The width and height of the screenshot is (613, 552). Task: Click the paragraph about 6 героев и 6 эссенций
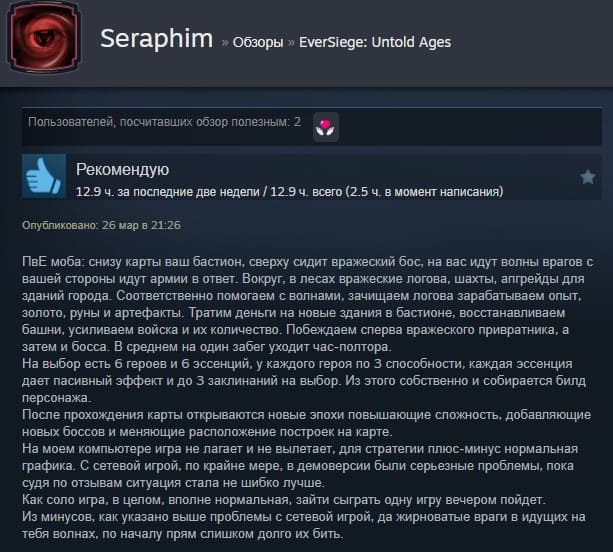304,381
